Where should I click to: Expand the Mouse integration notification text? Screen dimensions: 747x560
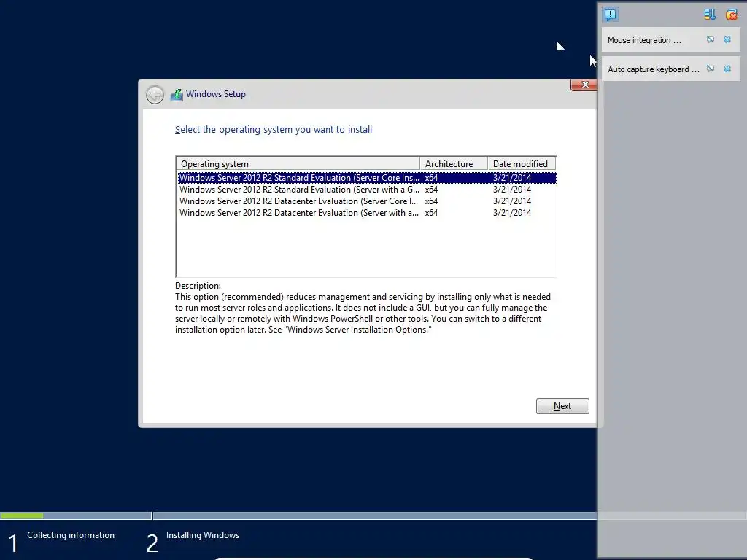tap(644, 40)
